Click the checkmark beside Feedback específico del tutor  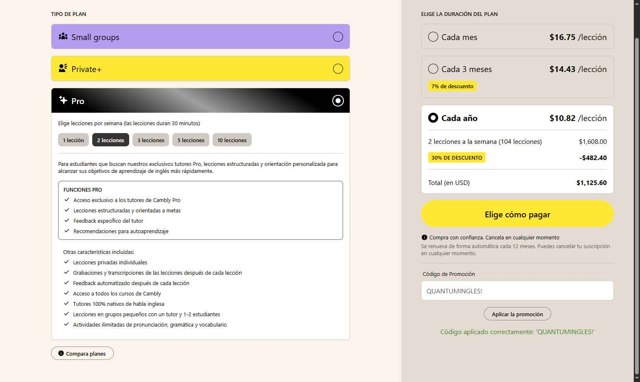(67, 220)
